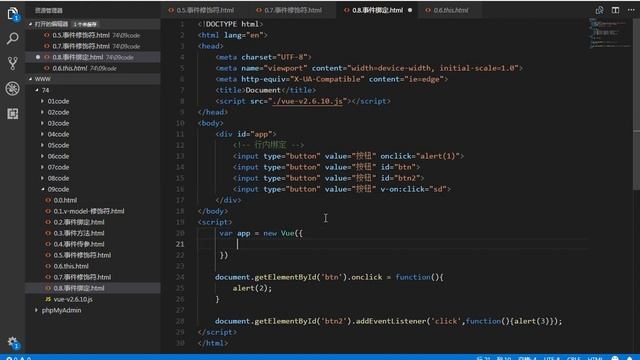Select 0.5.事件修饰符.html in open editors

pos(93,35)
